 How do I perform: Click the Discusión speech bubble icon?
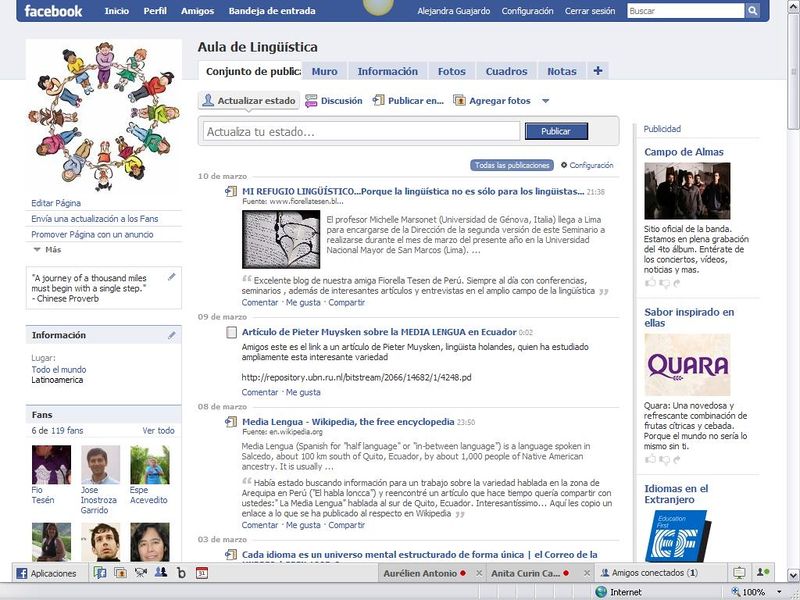[311, 101]
